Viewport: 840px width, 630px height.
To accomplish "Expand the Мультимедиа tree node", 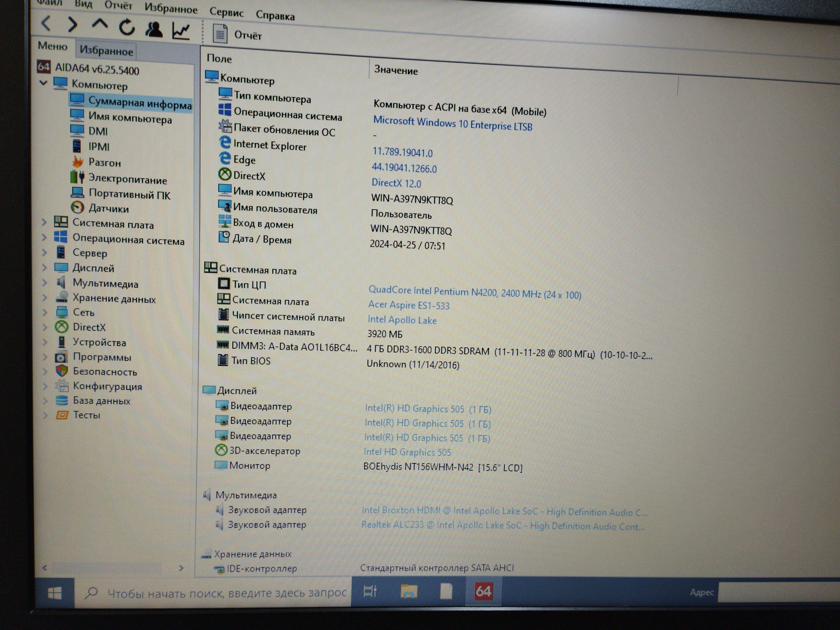I will [x=44, y=283].
